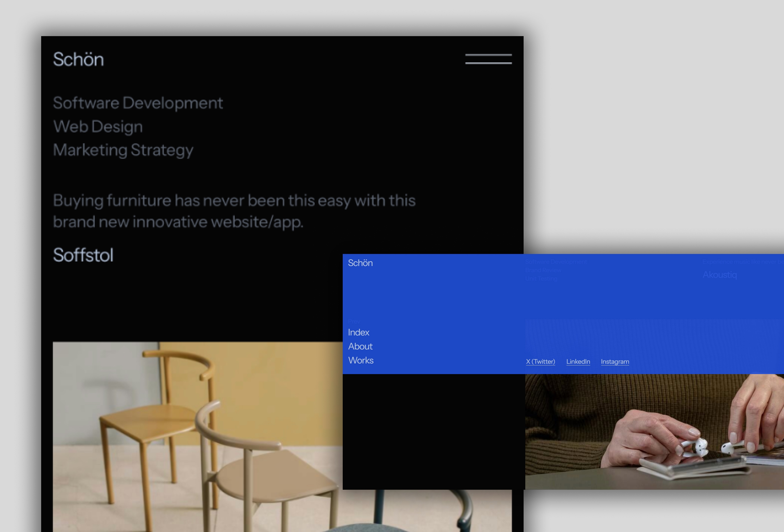
Task: Select the Index menu item
Action: pos(358,333)
